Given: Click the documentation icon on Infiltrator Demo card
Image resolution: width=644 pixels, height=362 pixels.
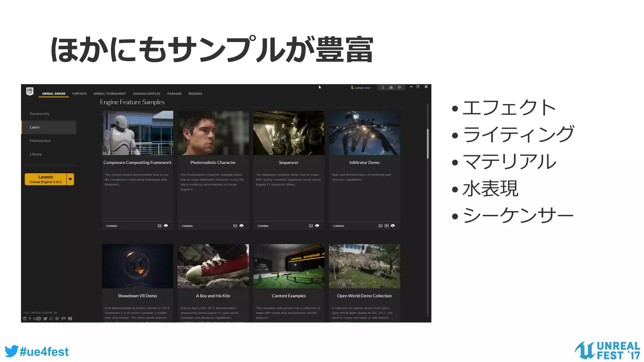Looking at the screenshot, I should pyautogui.click(x=380, y=226).
